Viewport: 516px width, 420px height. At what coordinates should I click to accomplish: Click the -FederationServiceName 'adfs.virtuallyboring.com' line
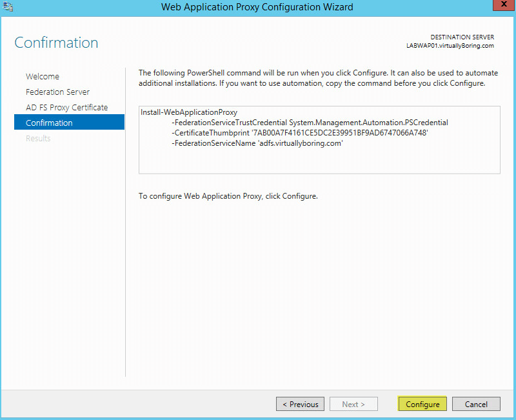pos(257,143)
